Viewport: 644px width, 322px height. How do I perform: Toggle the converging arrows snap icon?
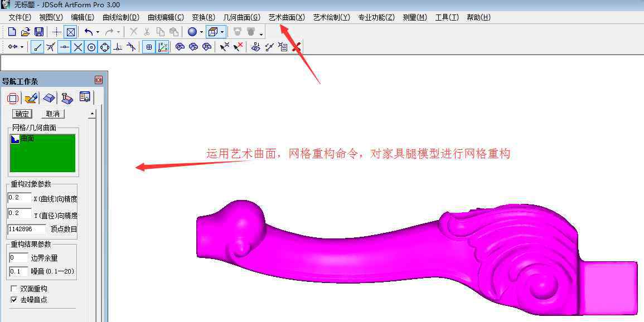coord(51,47)
